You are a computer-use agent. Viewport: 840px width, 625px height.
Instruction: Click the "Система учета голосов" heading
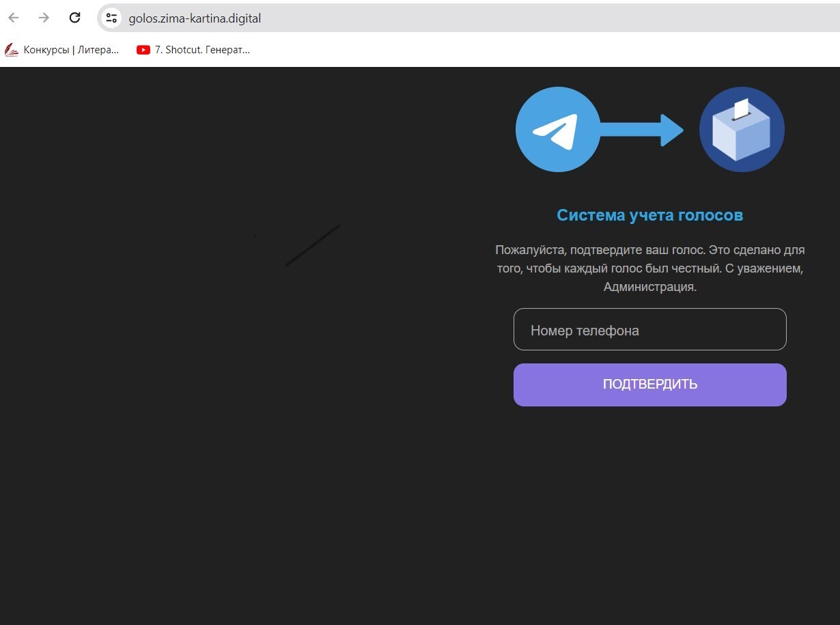tap(649, 215)
